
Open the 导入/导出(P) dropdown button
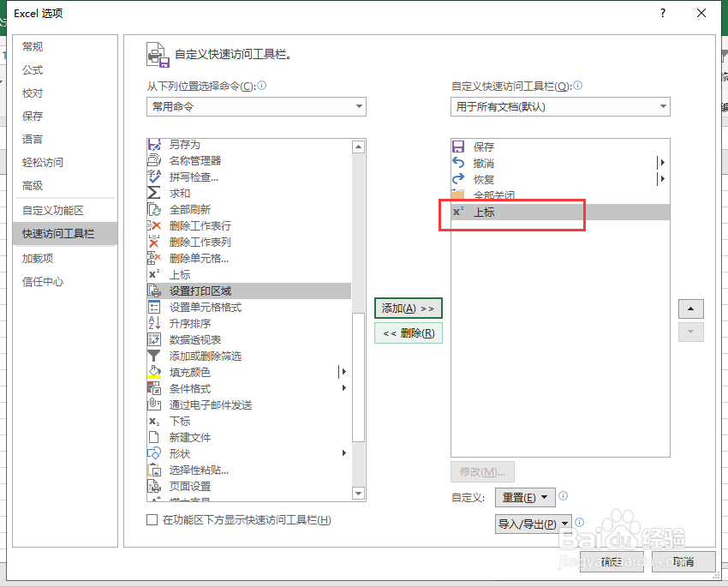tap(534, 524)
